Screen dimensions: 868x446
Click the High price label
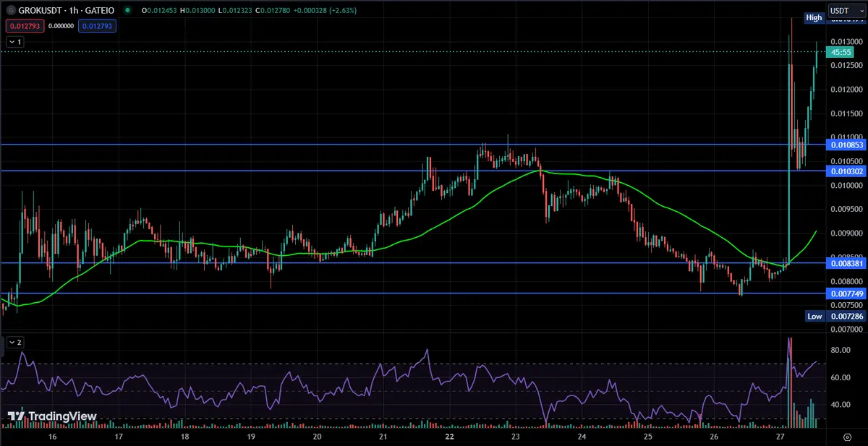tap(814, 17)
